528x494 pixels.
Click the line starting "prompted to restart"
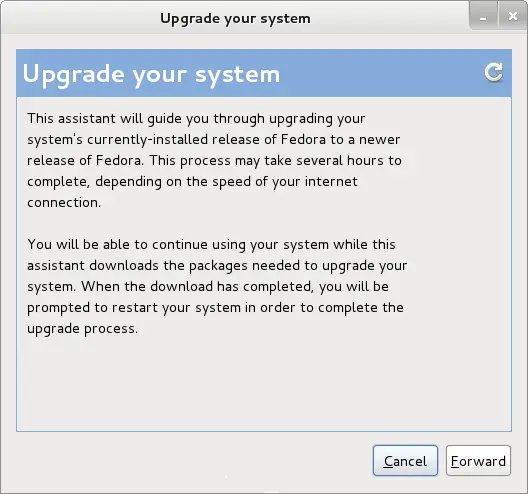216,308
